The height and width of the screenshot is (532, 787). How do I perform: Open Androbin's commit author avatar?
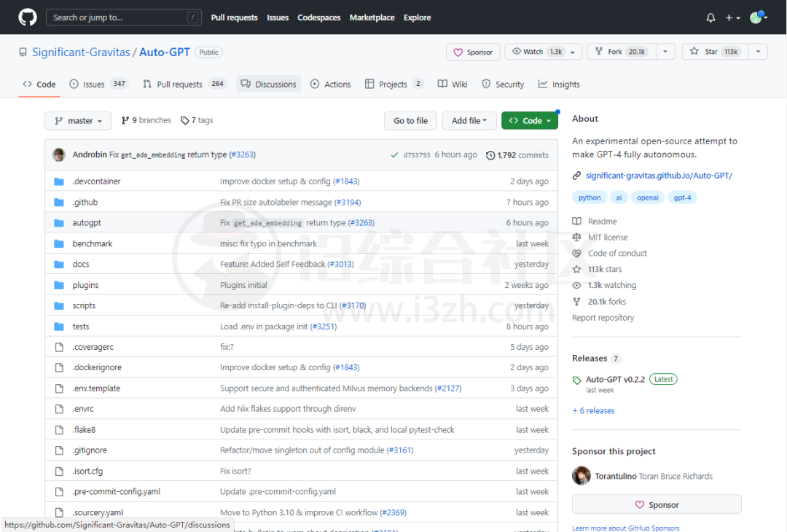pyautogui.click(x=59, y=154)
